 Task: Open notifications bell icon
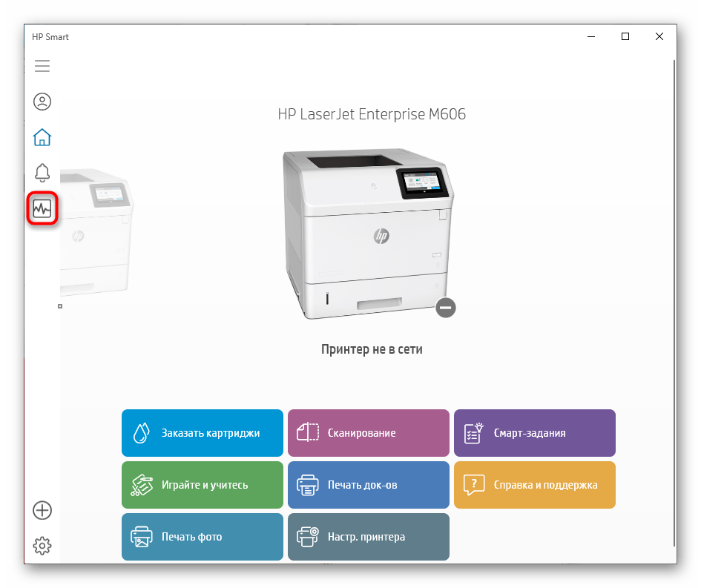(42, 173)
